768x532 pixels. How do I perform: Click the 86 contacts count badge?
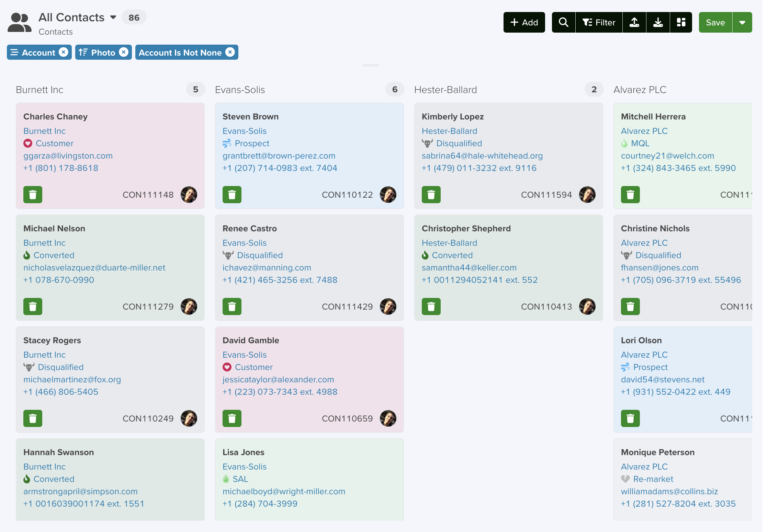134,17
